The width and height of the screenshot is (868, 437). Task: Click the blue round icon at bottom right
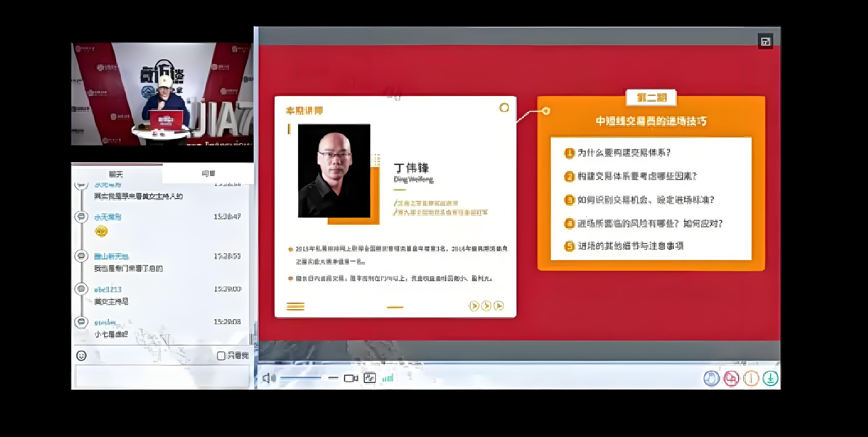coord(711,378)
